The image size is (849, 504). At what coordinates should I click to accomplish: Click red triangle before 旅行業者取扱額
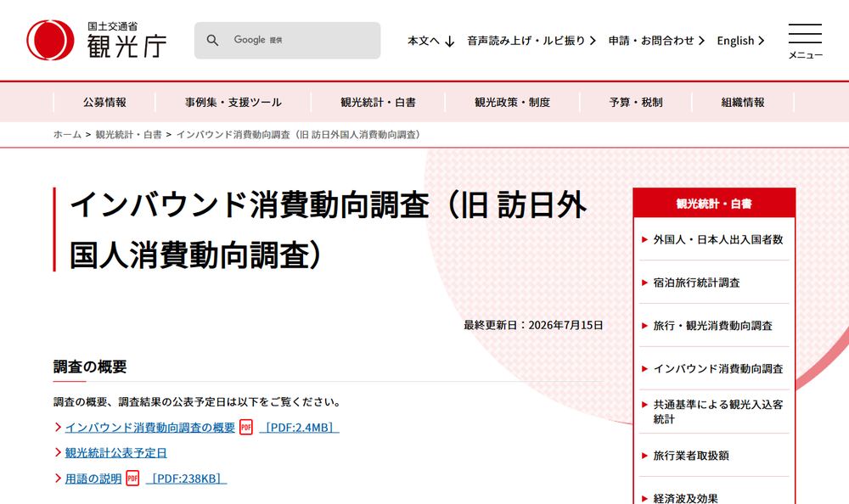coord(644,456)
